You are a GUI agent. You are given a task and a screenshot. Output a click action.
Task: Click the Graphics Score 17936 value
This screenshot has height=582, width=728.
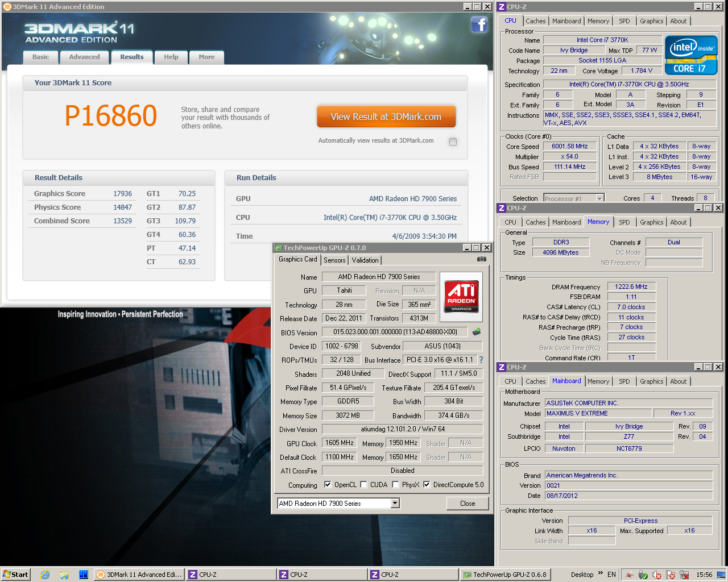pos(122,194)
